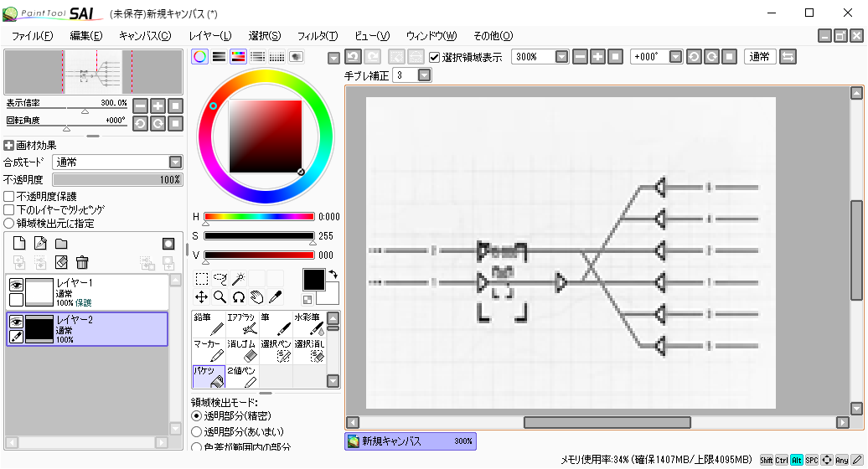Select 透明部分(あいまい) radio option
This screenshot has width=868, height=469.
[197, 430]
